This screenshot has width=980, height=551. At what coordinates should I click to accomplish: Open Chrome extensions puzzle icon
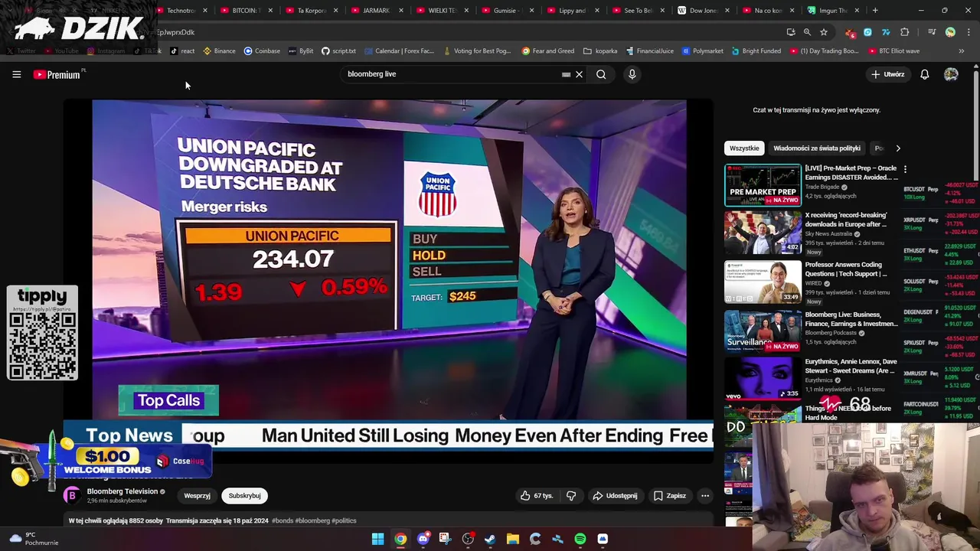click(x=904, y=32)
